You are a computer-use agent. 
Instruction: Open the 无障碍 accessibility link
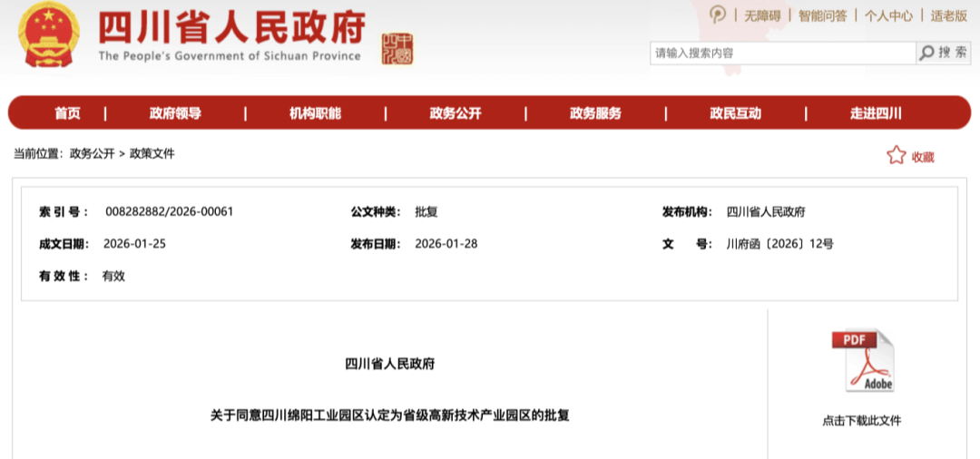tap(762, 15)
